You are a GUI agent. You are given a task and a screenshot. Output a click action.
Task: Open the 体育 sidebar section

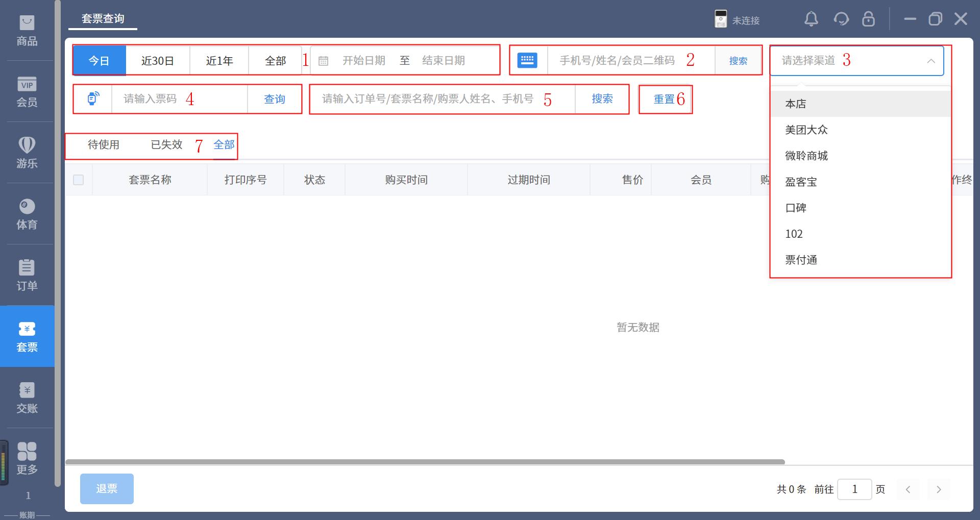tap(27, 214)
